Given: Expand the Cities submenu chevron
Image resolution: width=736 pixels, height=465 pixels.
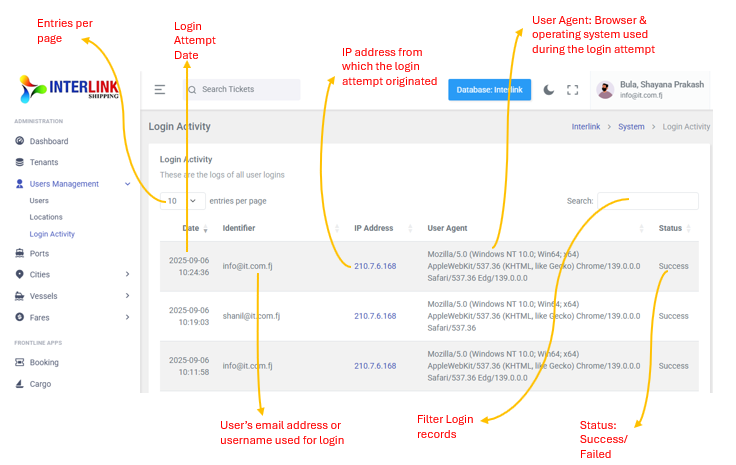Looking at the screenshot, I should coord(127,275).
